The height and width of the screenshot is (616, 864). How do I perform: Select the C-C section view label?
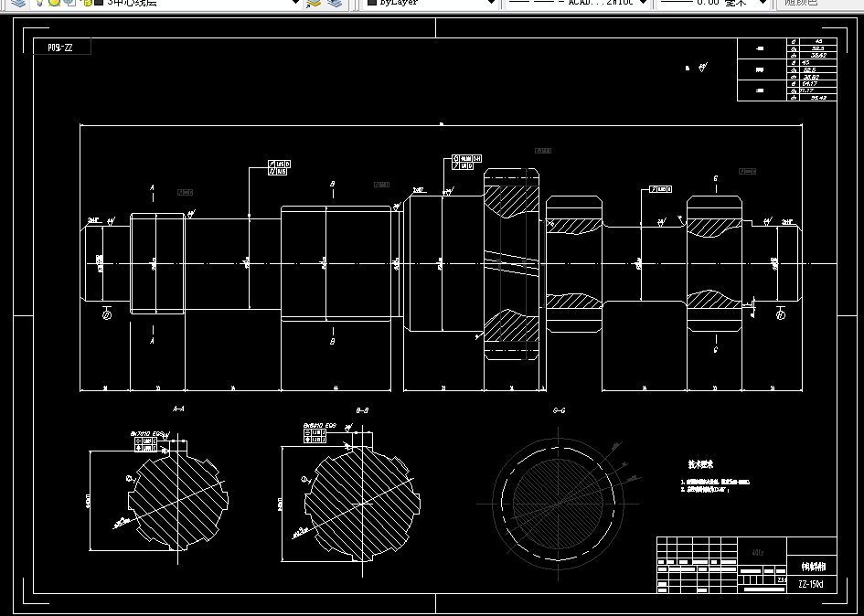pos(559,410)
